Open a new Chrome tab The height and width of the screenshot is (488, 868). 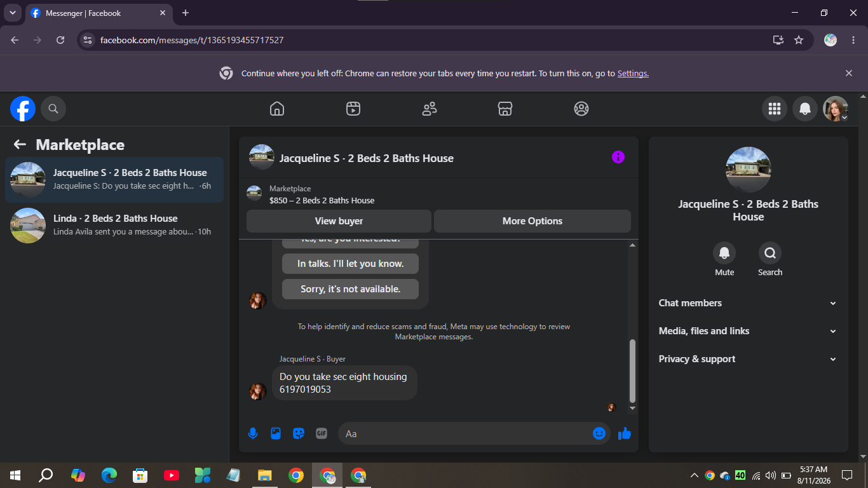pyautogui.click(x=186, y=13)
